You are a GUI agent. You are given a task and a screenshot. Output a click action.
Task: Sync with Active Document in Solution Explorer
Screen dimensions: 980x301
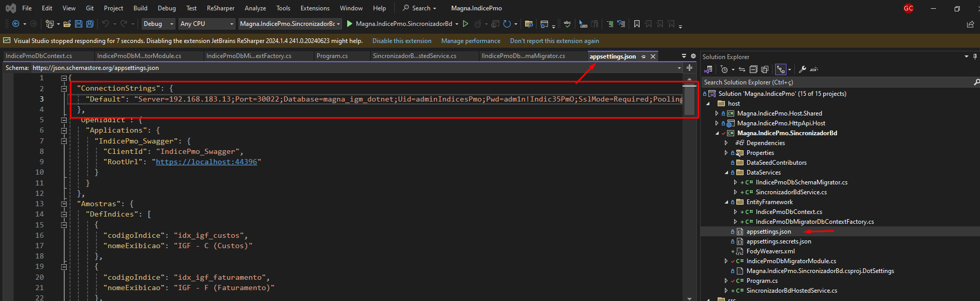coord(742,69)
